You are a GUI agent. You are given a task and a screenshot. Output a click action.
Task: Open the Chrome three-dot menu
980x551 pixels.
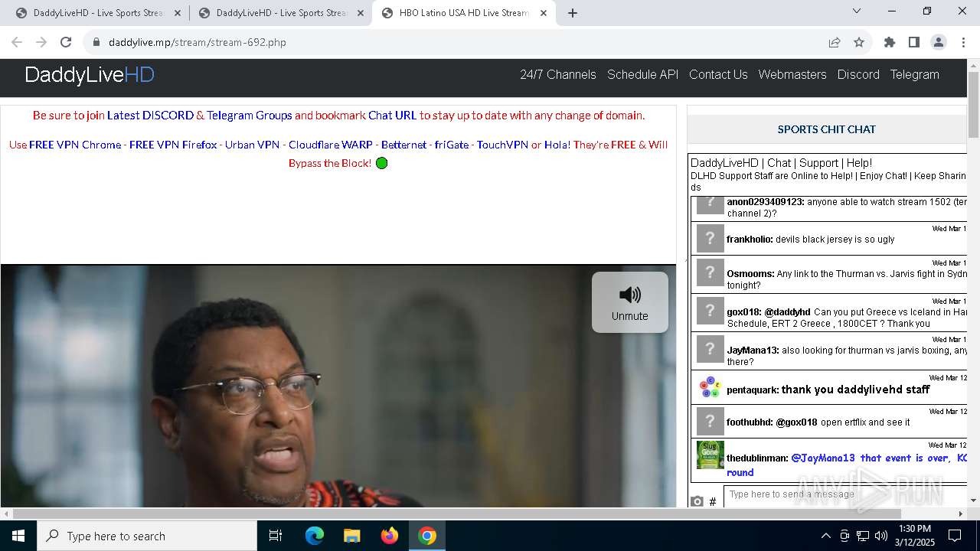(963, 42)
